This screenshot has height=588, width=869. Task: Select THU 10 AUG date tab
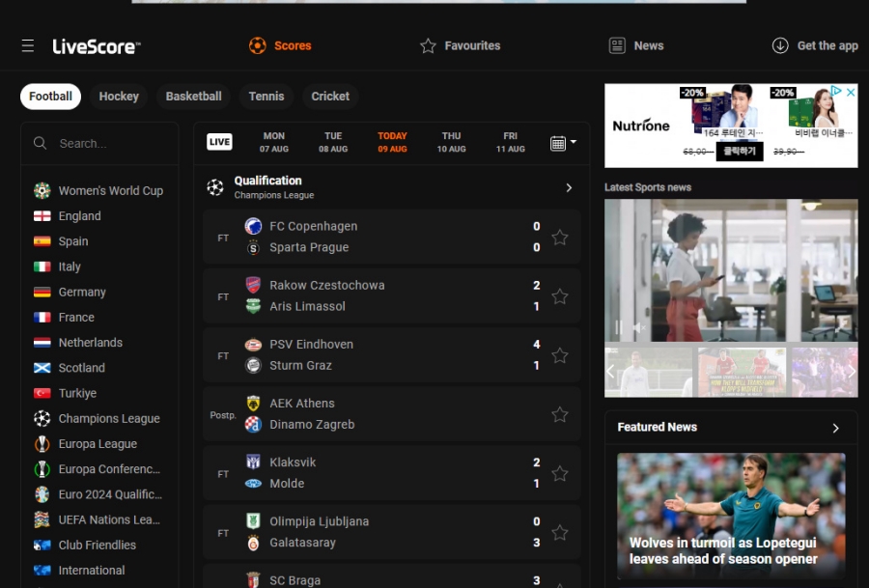pyautogui.click(x=451, y=143)
